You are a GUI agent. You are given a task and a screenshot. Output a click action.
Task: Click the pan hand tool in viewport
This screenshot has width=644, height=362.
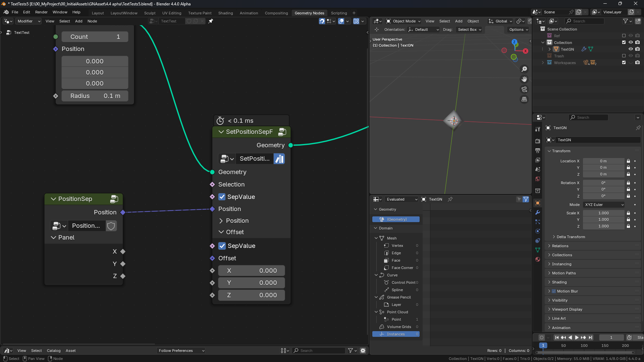click(x=524, y=79)
